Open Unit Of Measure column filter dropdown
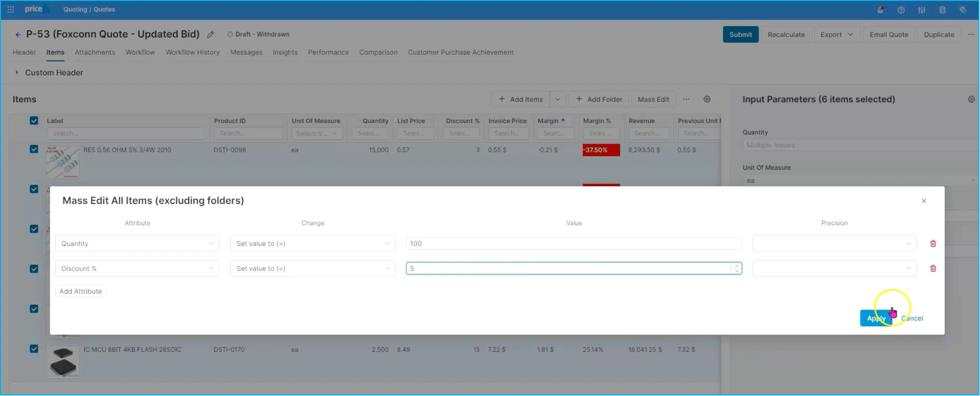 pyautogui.click(x=317, y=133)
